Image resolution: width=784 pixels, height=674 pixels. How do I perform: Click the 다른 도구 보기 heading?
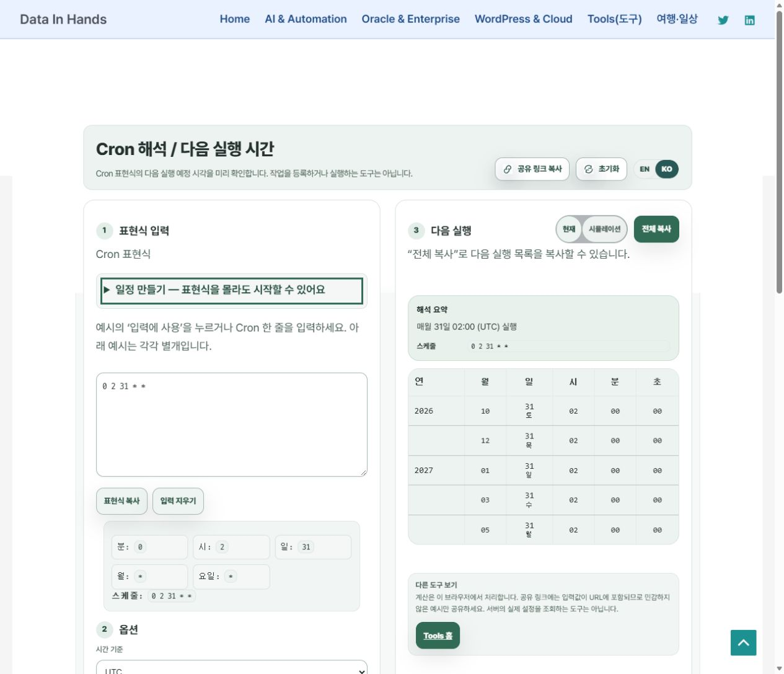coord(436,585)
